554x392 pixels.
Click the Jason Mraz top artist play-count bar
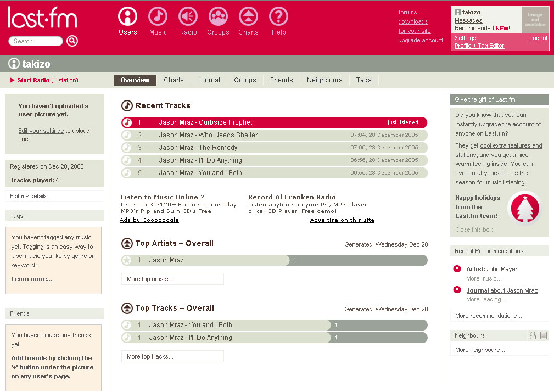274,260
